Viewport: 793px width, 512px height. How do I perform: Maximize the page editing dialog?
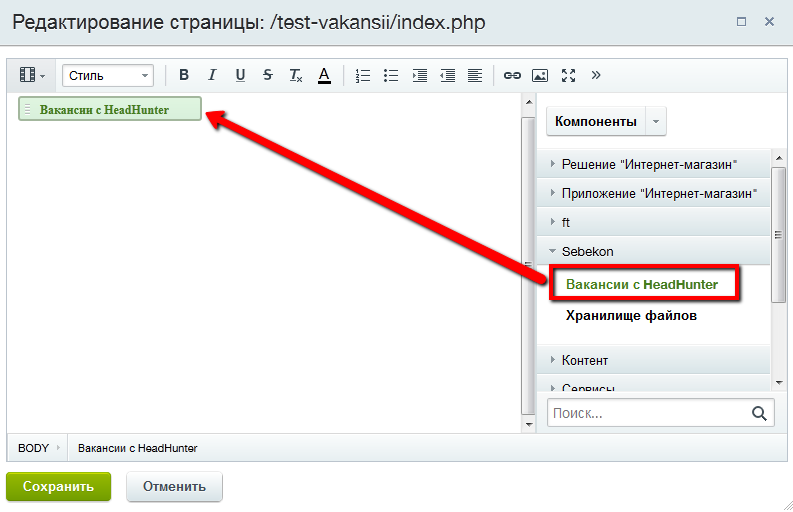(x=741, y=21)
